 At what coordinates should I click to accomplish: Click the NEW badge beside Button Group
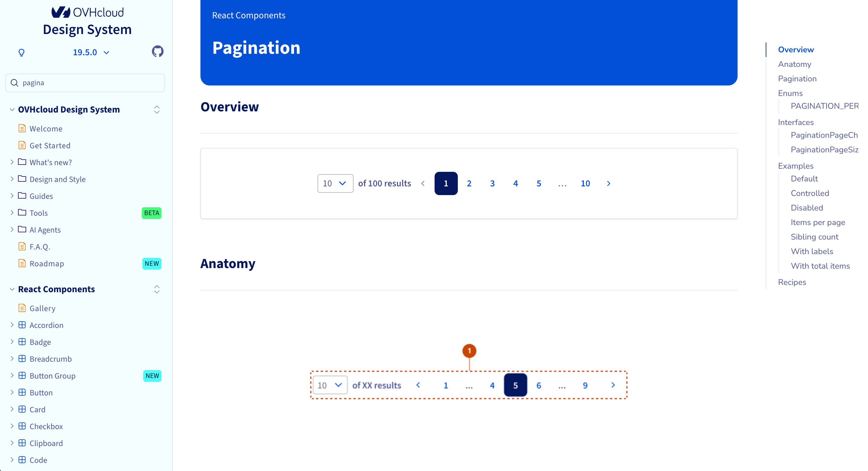[x=152, y=376]
